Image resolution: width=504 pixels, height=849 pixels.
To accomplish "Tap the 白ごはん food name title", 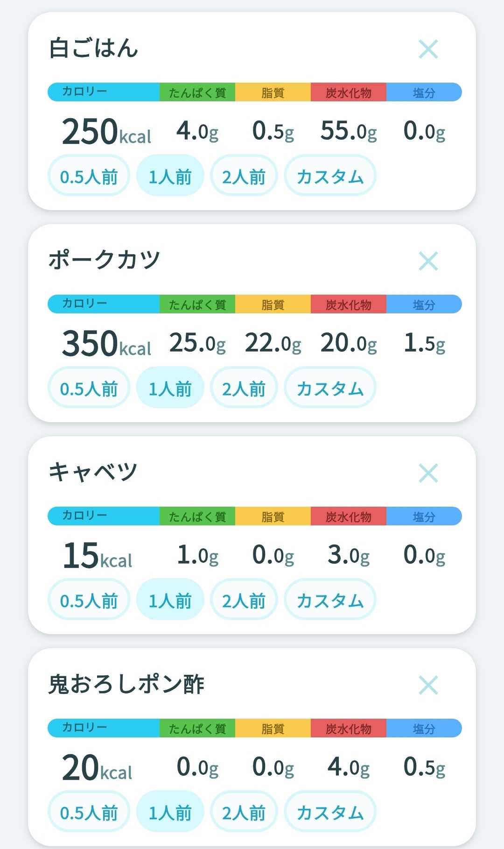I will (94, 49).
